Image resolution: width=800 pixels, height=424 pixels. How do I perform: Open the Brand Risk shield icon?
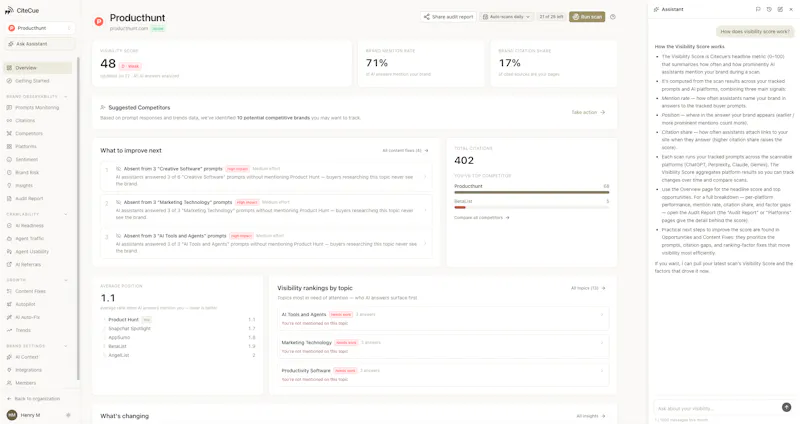pos(9,172)
